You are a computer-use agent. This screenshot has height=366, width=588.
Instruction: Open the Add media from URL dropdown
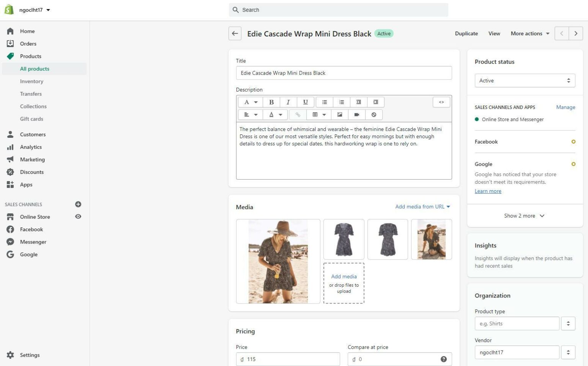(421, 206)
